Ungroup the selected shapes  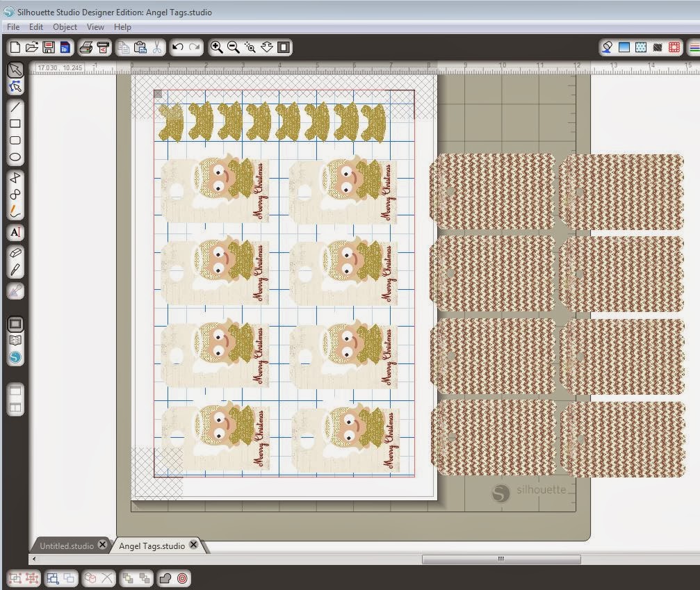pyautogui.click(x=32, y=578)
